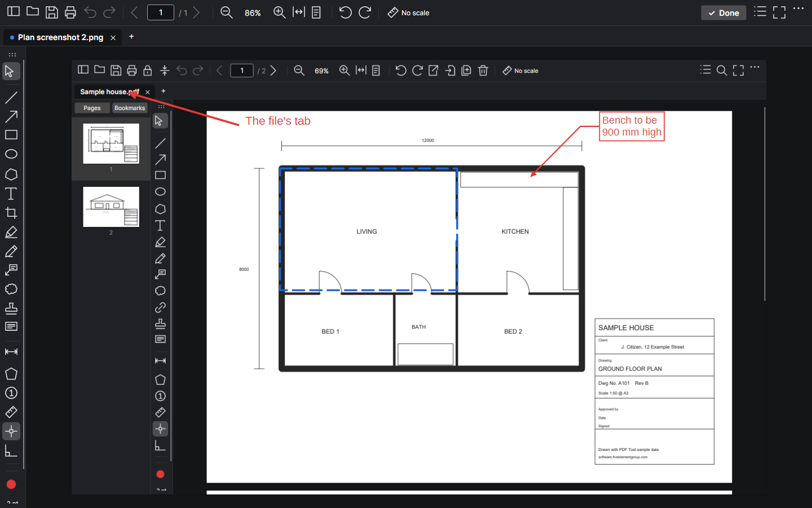The width and height of the screenshot is (812, 508).
Task: Select the Crop tool in the tool sidebar
Action: [11, 213]
